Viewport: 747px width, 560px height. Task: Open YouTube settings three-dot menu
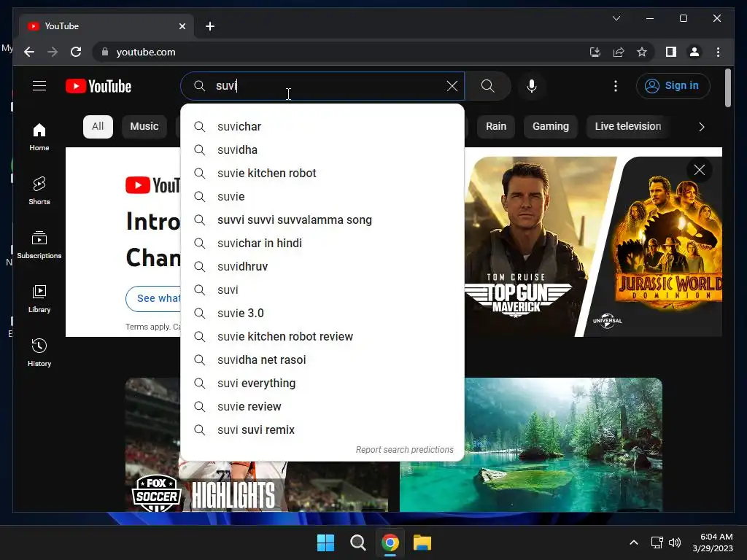[x=616, y=86]
